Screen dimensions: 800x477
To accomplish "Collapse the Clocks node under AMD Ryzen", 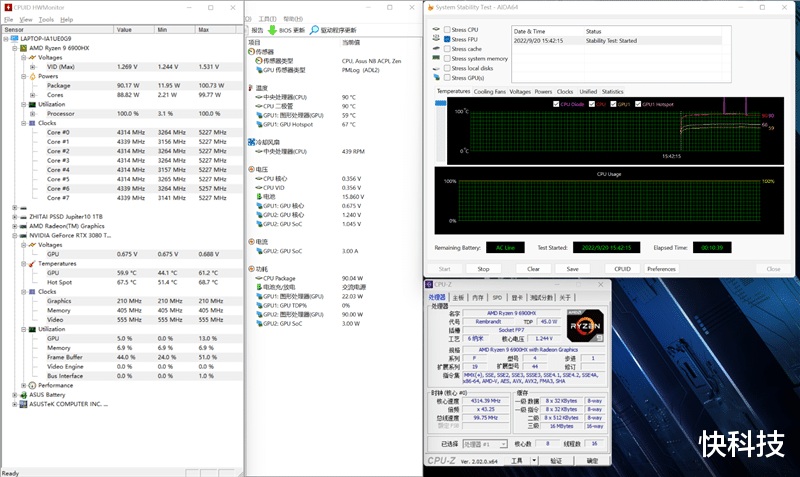I will click(22, 123).
